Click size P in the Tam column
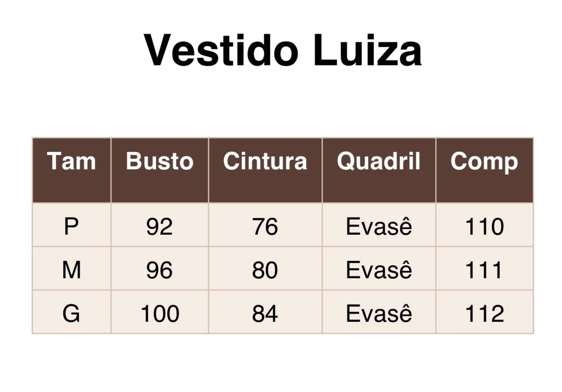The image size is (562, 392). click(71, 226)
